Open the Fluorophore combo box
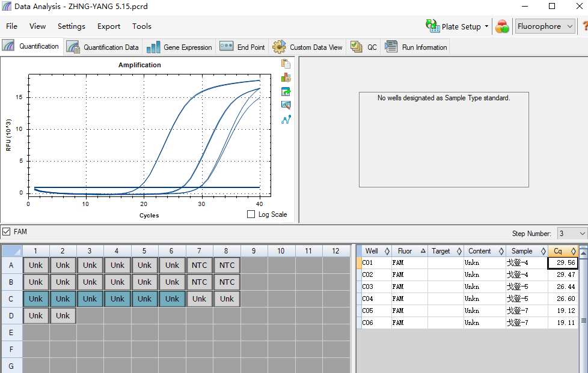 pos(545,26)
